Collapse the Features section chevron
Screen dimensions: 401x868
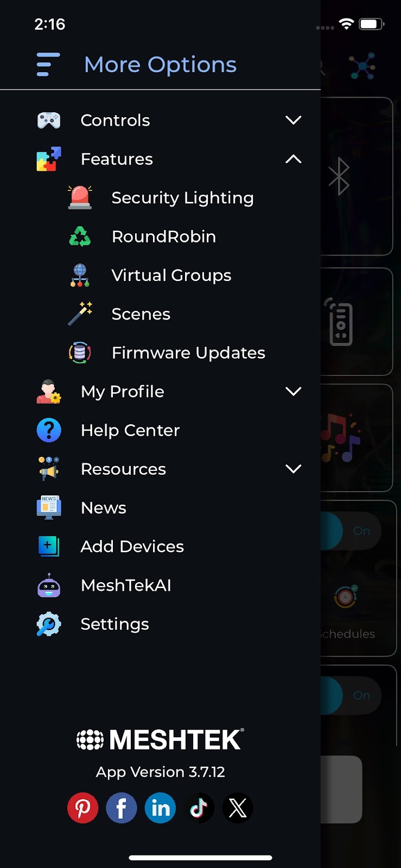coord(293,159)
